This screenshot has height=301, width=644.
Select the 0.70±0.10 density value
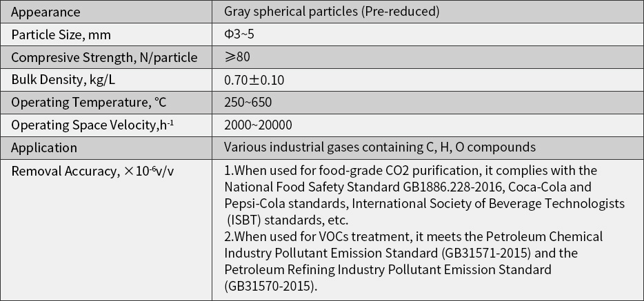tap(254, 80)
